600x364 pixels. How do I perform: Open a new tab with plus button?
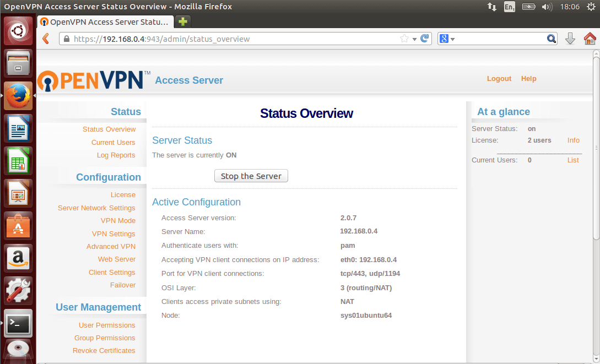tap(183, 22)
